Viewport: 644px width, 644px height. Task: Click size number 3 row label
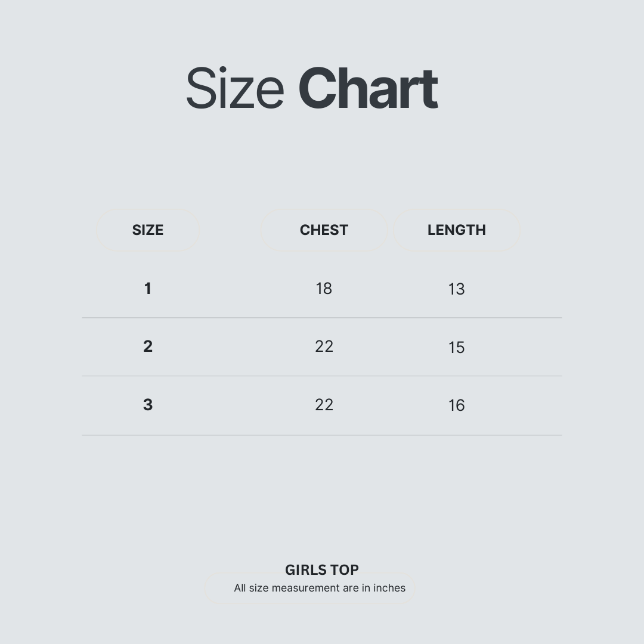[148, 405]
